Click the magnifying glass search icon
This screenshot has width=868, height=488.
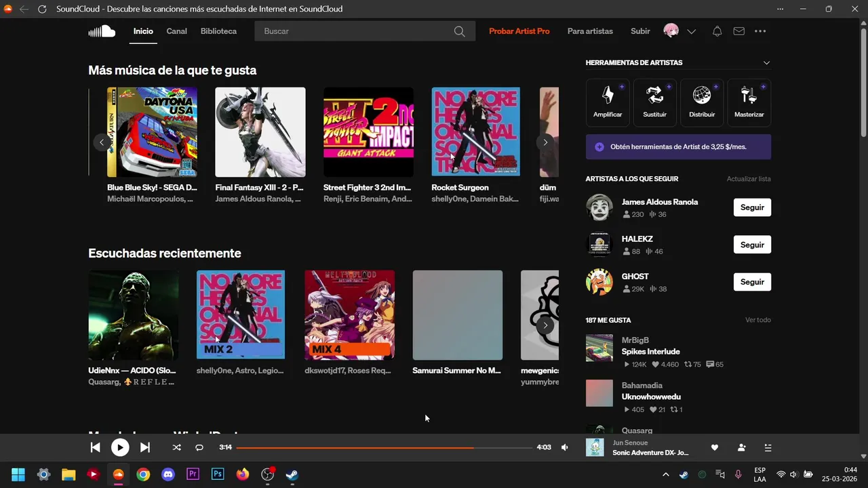(x=459, y=31)
